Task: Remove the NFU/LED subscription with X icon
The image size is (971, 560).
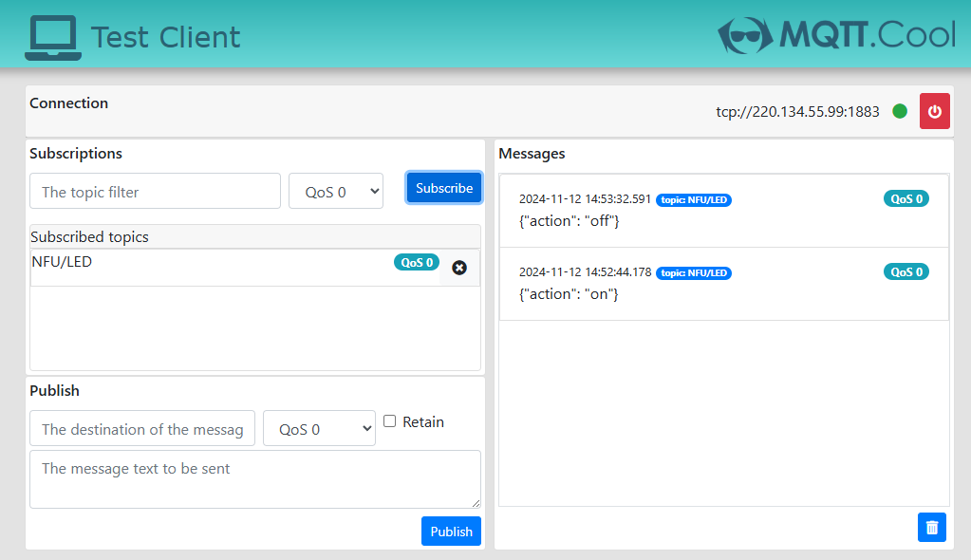Action: [459, 268]
